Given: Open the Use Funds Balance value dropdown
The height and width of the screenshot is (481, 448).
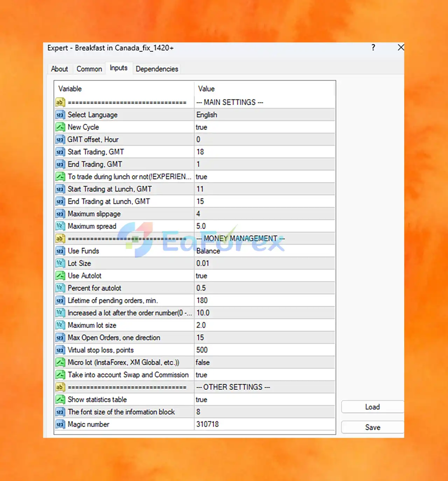Looking at the screenshot, I should point(265,251).
